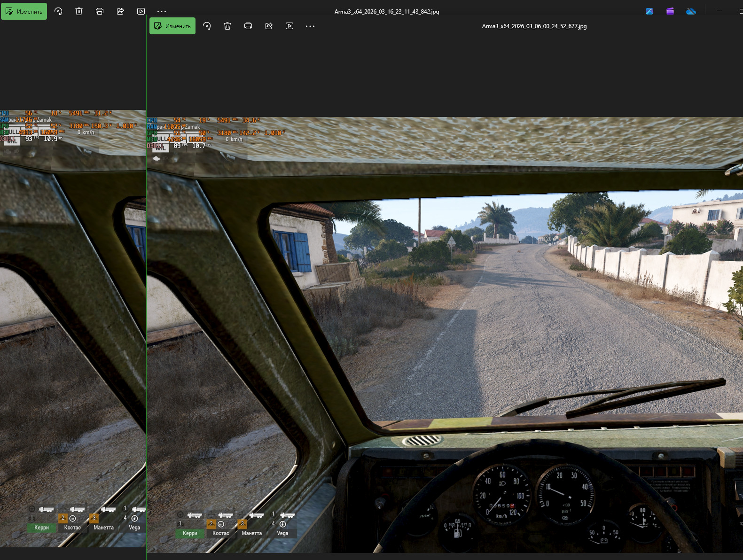Click the truck cabin photo in the front window
The image size is (743, 560).
(445, 335)
